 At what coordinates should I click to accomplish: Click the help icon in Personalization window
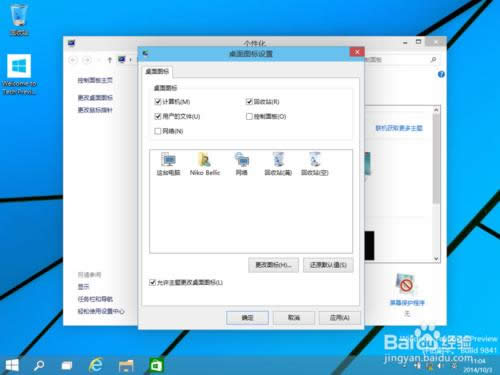click(441, 74)
